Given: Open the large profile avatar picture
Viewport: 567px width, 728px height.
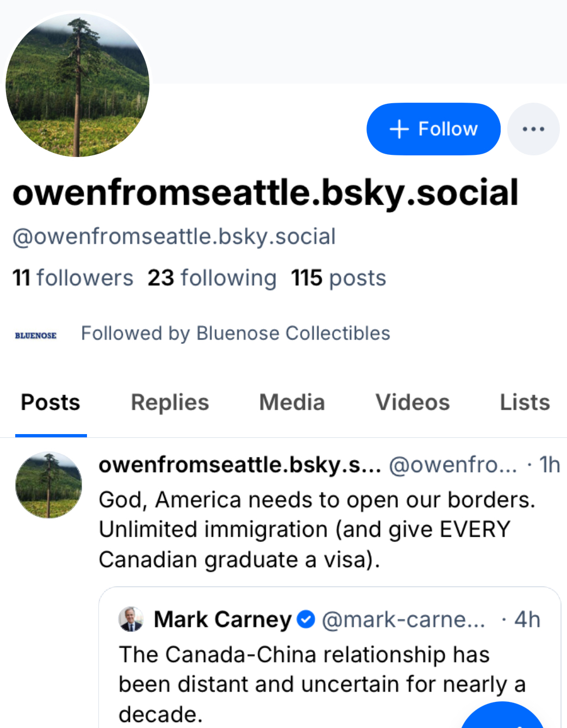Looking at the screenshot, I should click(77, 85).
